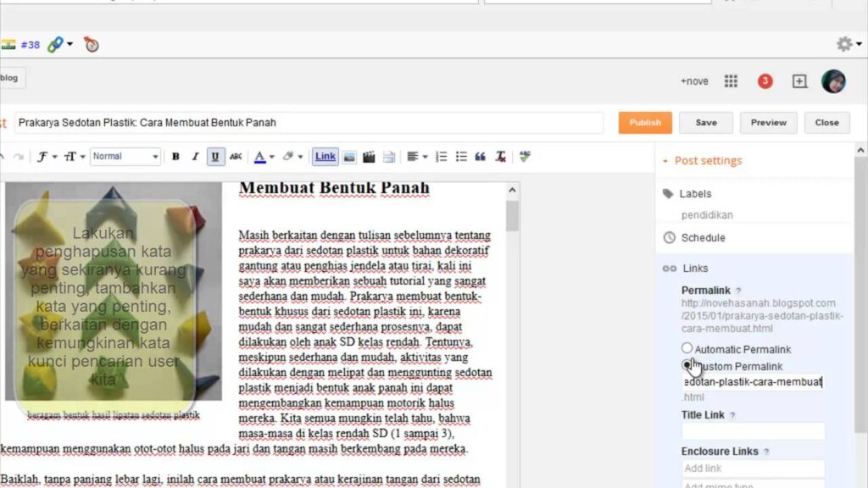Remove formatting icon

500,157
